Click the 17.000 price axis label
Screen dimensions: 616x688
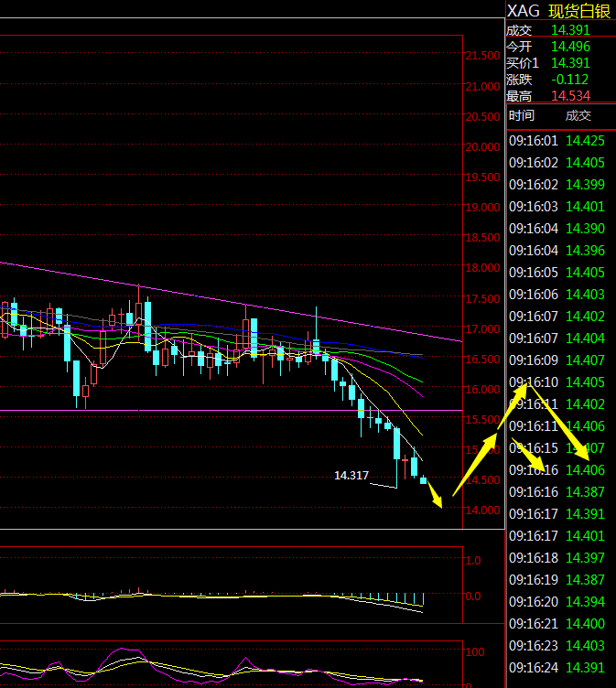tap(482, 329)
